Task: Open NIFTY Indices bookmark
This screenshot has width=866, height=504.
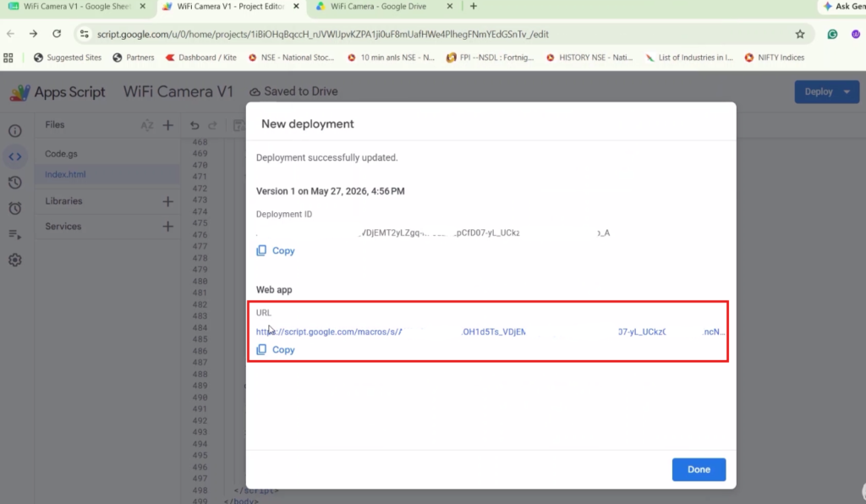Action: click(x=775, y=58)
